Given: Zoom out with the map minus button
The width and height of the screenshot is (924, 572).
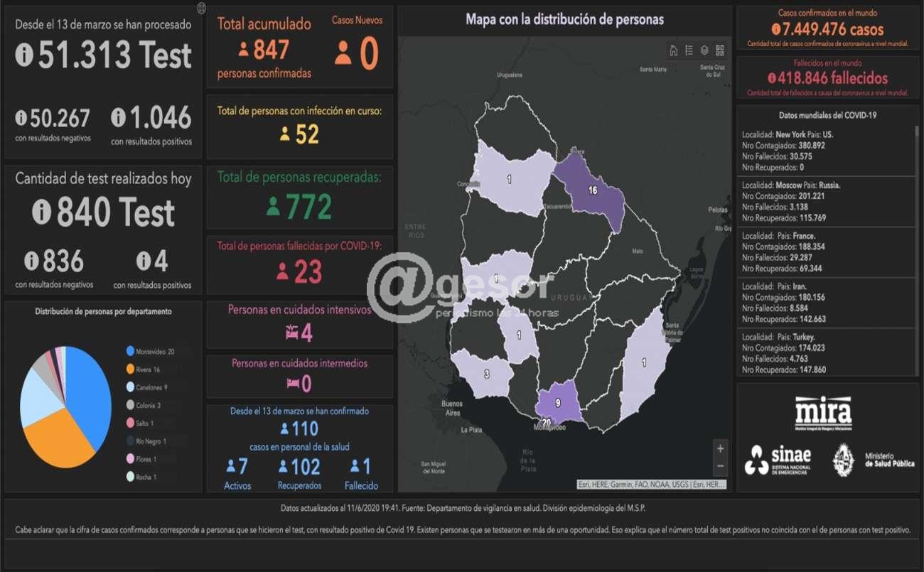Looking at the screenshot, I should pyautogui.click(x=721, y=466).
